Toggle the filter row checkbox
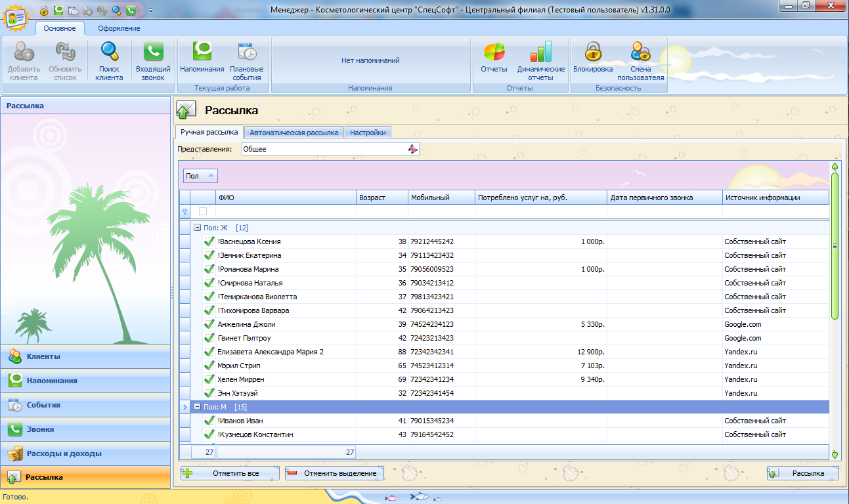849x504 pixels. 203,211
